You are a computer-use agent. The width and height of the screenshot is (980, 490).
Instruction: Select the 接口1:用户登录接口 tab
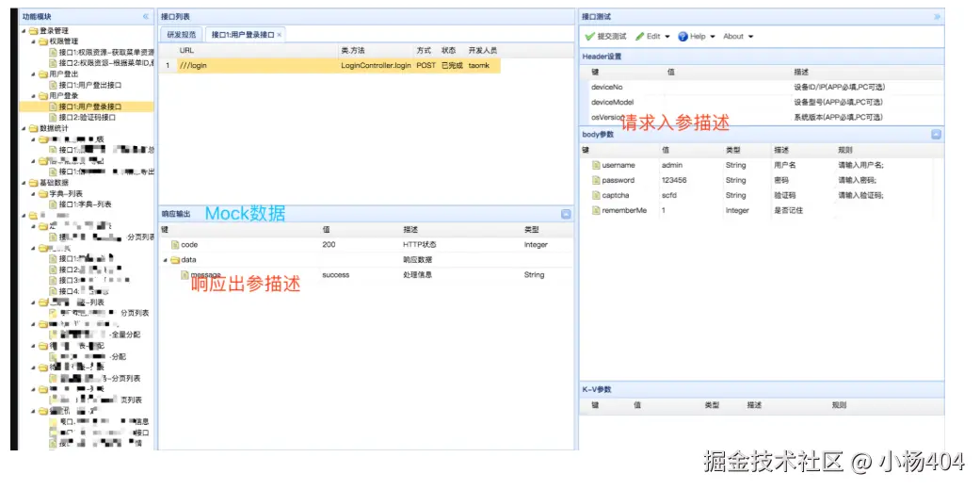tap(243, 35)
